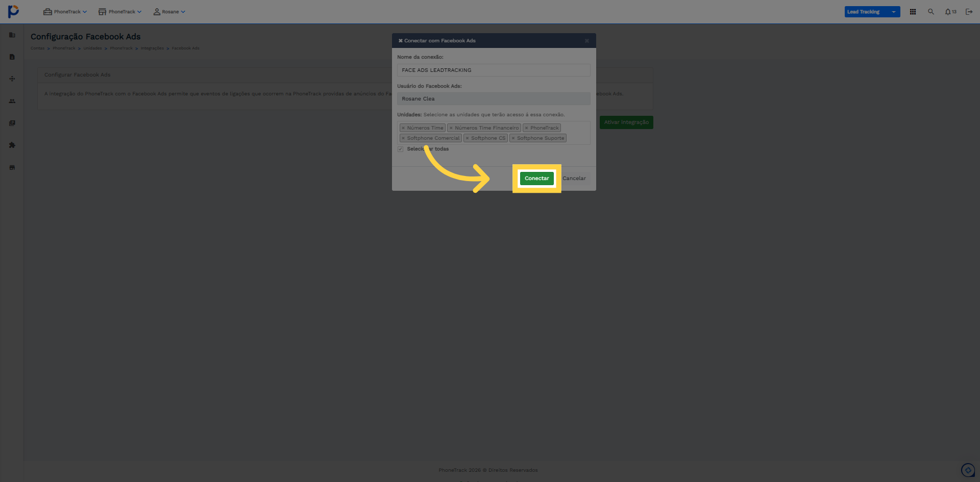Open the Rosane user menu
Image resolution: width=980 pixels, height=482 pixels.
pos(169,12)
